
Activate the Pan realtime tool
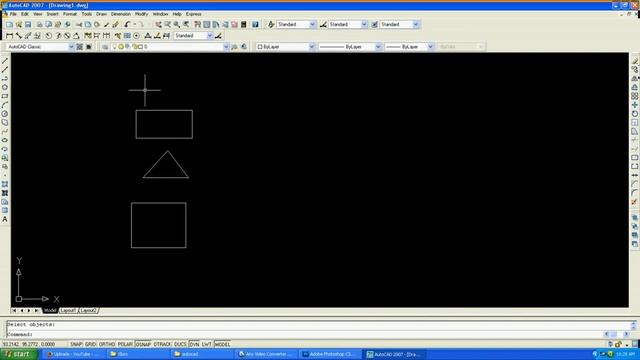coord(158,24)
